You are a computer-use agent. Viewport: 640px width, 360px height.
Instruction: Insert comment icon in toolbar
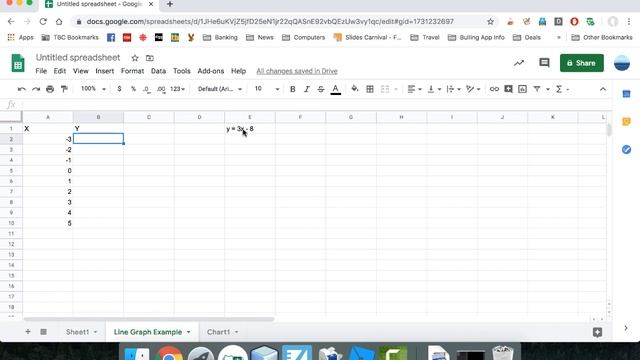[x=508, y=89]
